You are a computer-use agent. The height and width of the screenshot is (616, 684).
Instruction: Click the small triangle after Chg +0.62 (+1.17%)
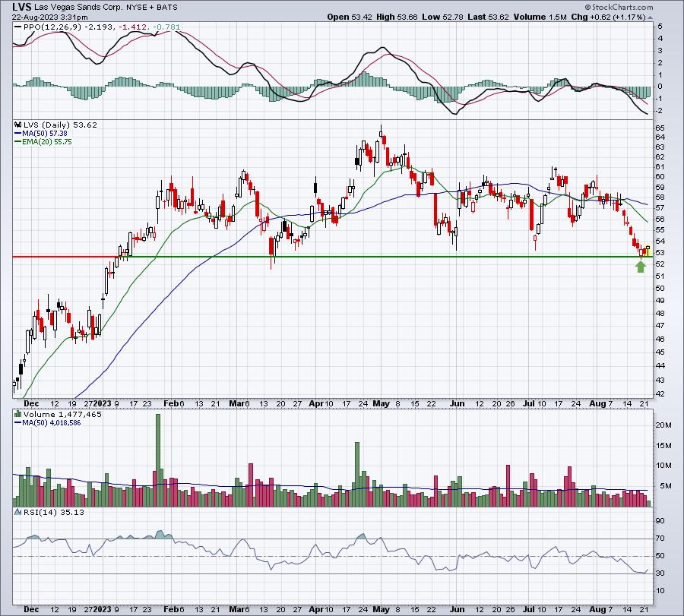point(650,17)
